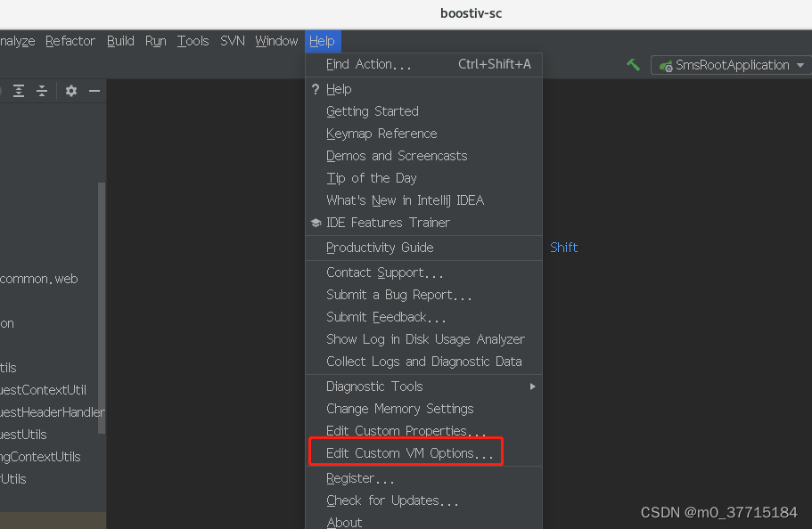Click the Expand All icon
812x529 pixels.
pyautogui.click(x=19, y=90)
